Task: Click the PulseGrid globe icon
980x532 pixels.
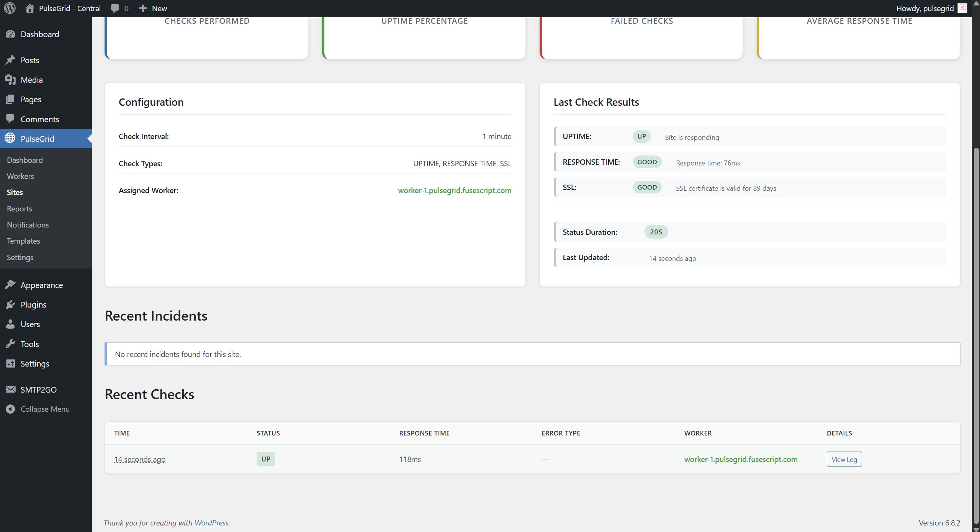Action: (10, 138)
